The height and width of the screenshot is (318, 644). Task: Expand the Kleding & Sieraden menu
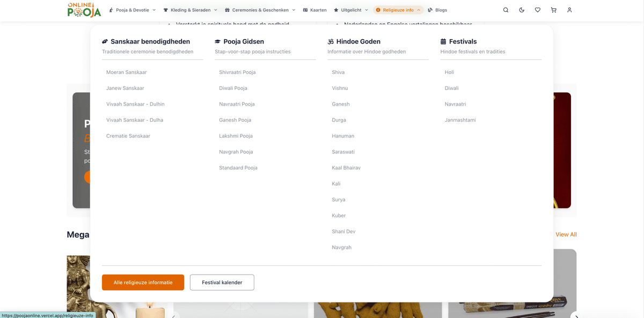click(191, 10)
